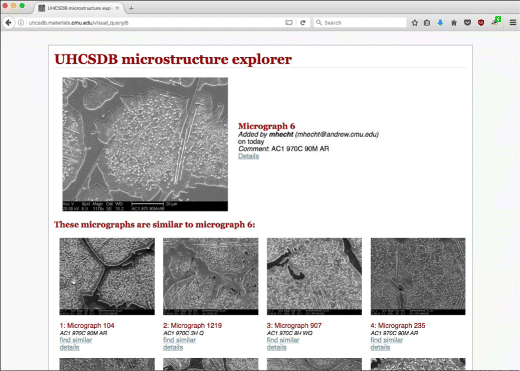
Task: Select the UHCSDB microstructure explorer tab
Action: 79,8
